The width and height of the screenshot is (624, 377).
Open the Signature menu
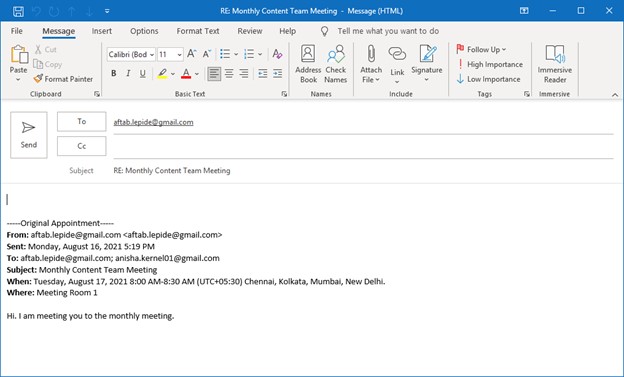pyautogui.click(x=427, y=64)
